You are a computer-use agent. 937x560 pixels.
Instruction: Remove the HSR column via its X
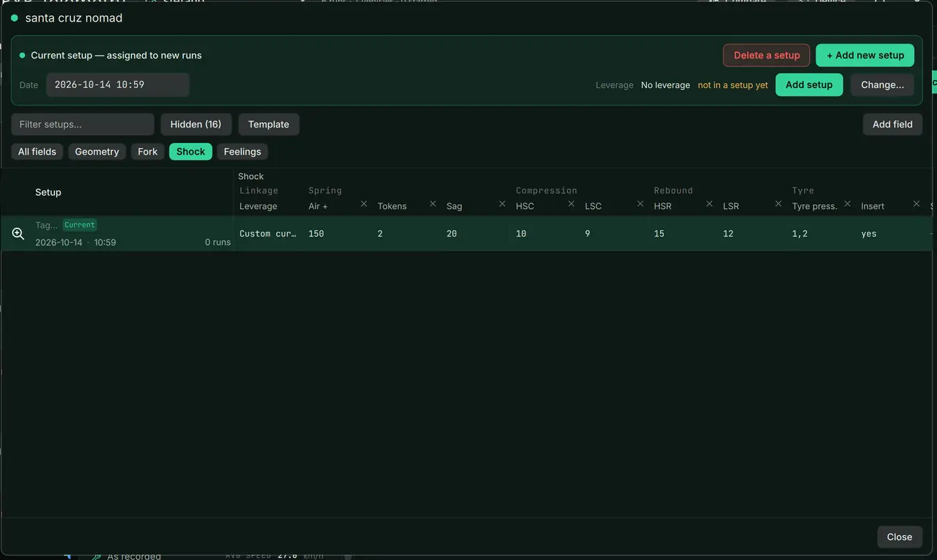pos(709,204)
